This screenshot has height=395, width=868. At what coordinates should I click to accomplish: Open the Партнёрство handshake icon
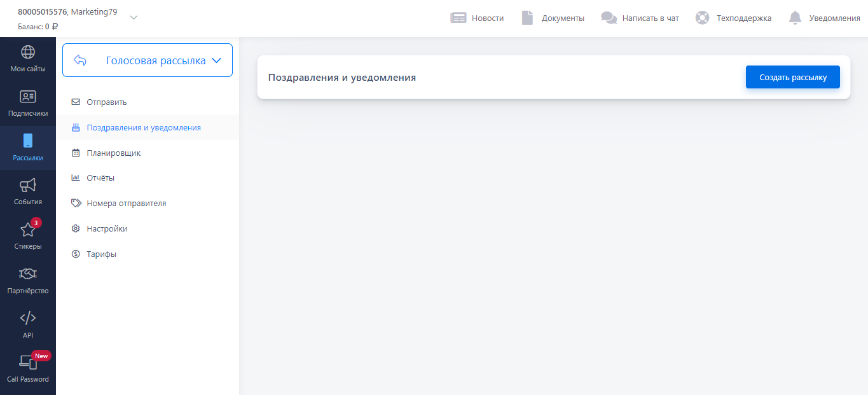(28, 274)
